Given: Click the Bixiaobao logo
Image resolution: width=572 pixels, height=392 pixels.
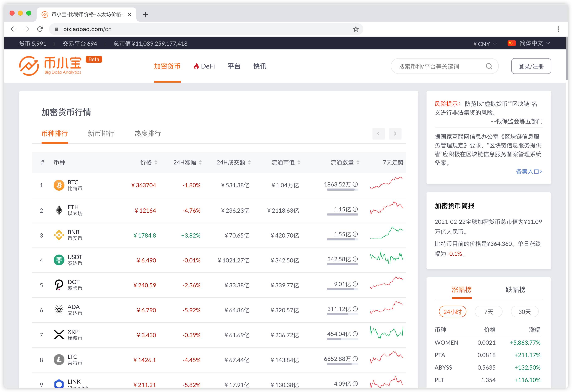Looking at the screenshot, I should coord(50,66).
